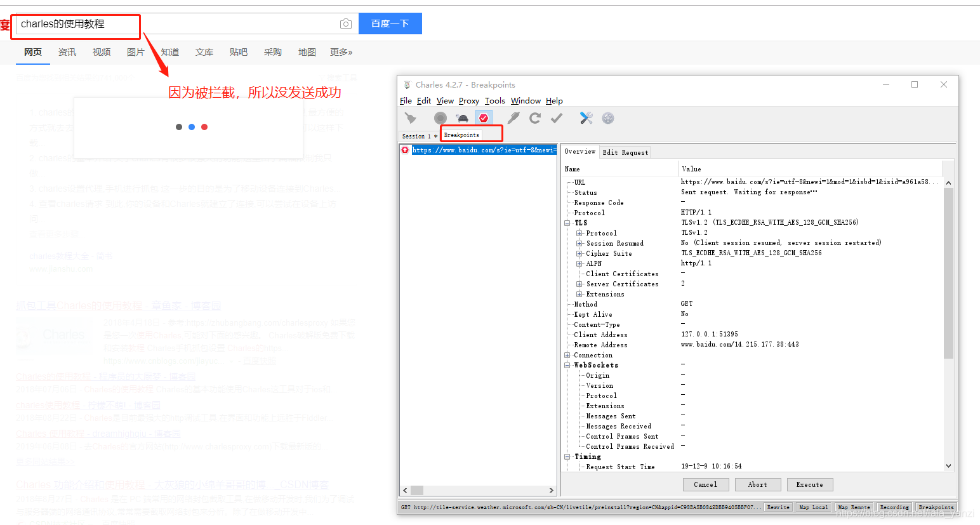This screenshot has height=525, width=980.
Task: Toggle the Charles recording circle icon
Action: [440, 118]
